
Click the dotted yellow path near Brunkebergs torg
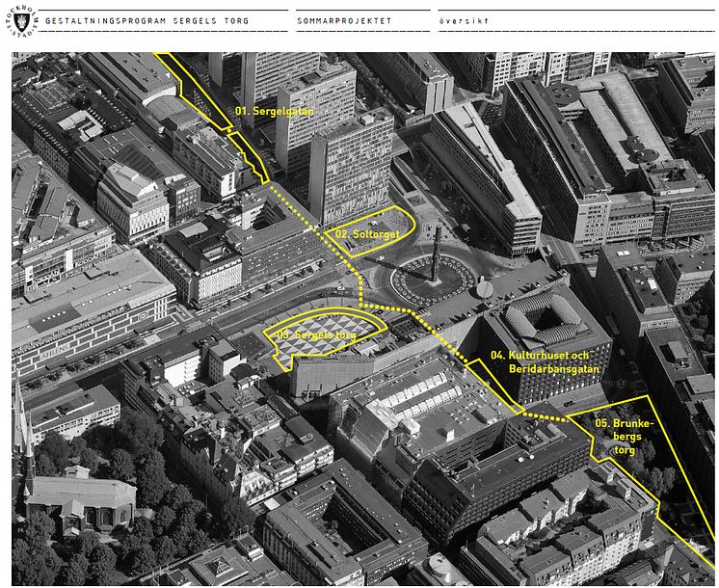[x=546, y=417]
